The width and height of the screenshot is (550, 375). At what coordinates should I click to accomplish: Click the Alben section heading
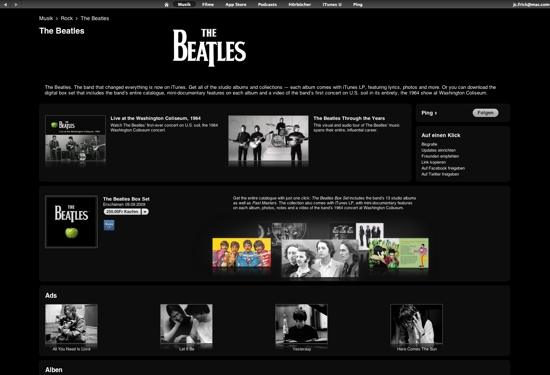click(54, 370)
